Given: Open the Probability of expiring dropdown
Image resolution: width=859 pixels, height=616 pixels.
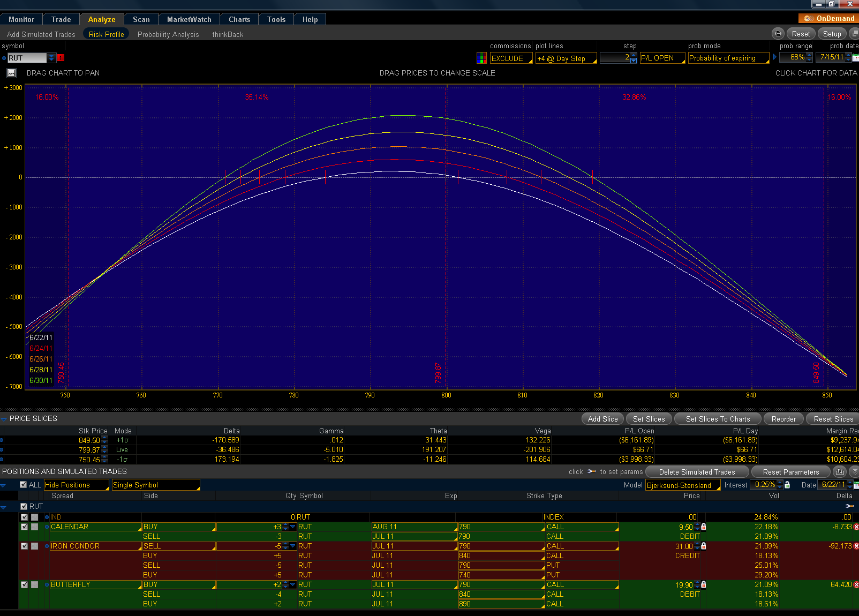Looking at the screenshot, I should pyautogui.click(x=728, y=58).
